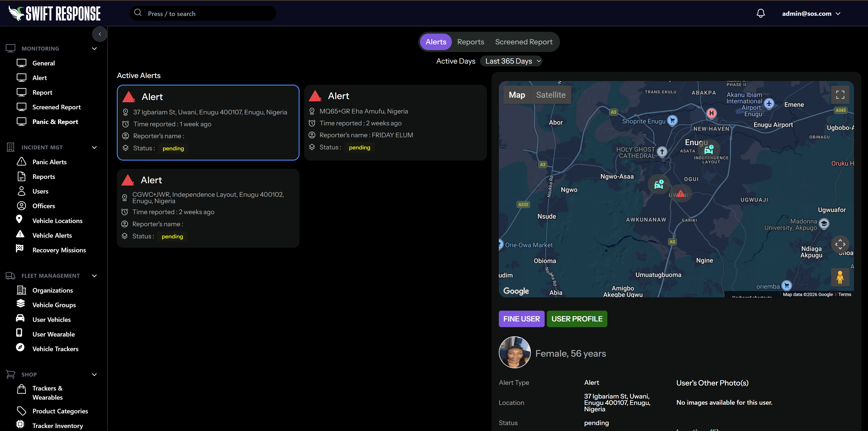Click the Holy Ghost Cathedral map pin

coord(662,151)
